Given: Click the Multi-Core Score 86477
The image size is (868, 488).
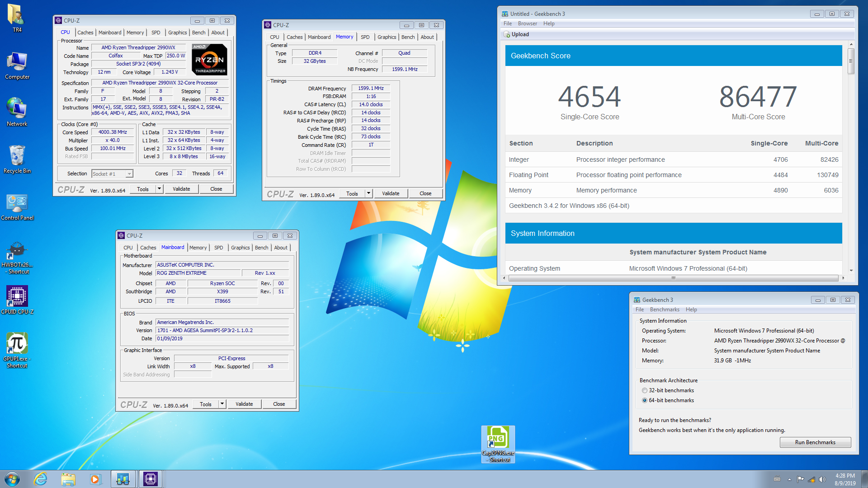Looking at the screenshot, I should click(x=758, y=97).
